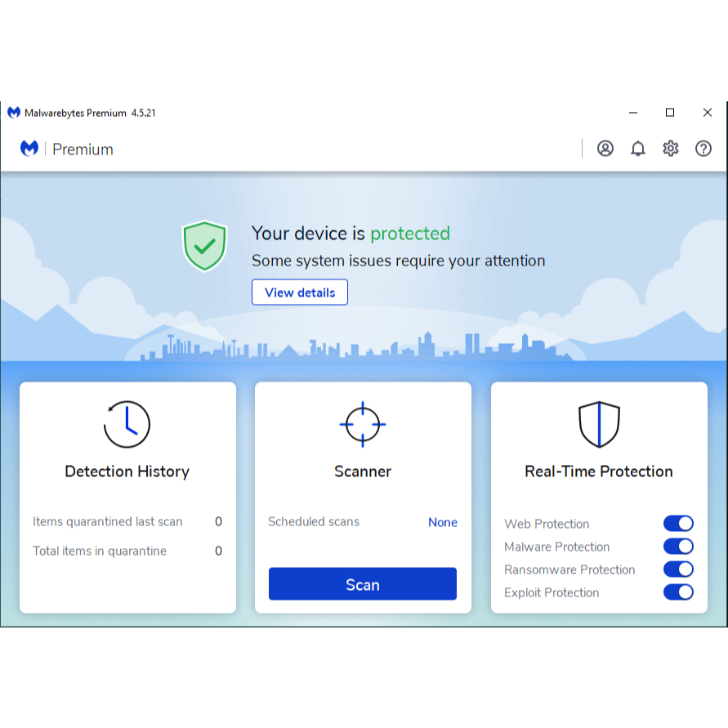The image size is (728, 728).
Task: Disable the Web Protection toggle
Action: click(678, 524)
